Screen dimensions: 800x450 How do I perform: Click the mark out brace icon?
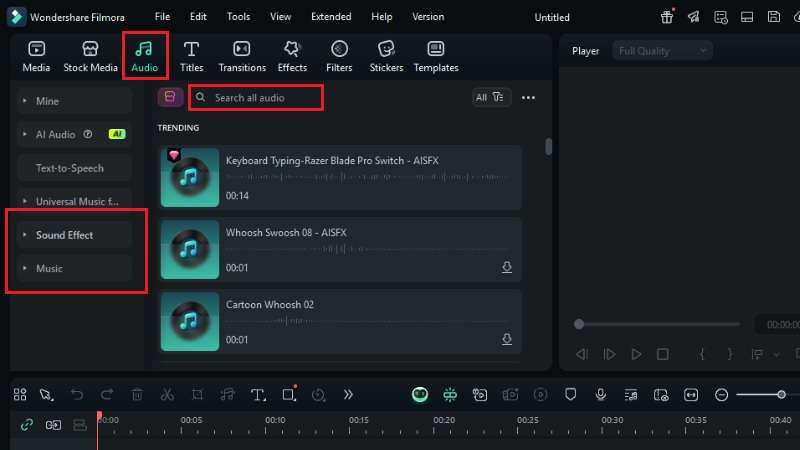tap(730, 354)
